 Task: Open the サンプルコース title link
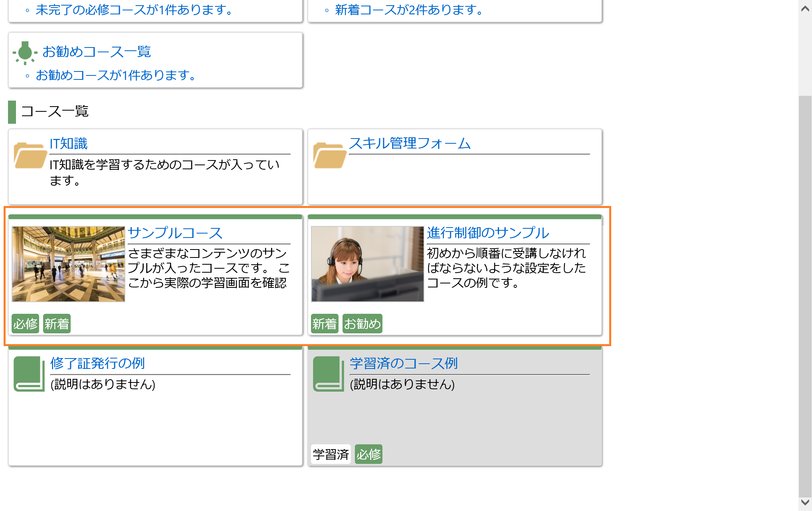pyautogui.click(x=175, y=233)
